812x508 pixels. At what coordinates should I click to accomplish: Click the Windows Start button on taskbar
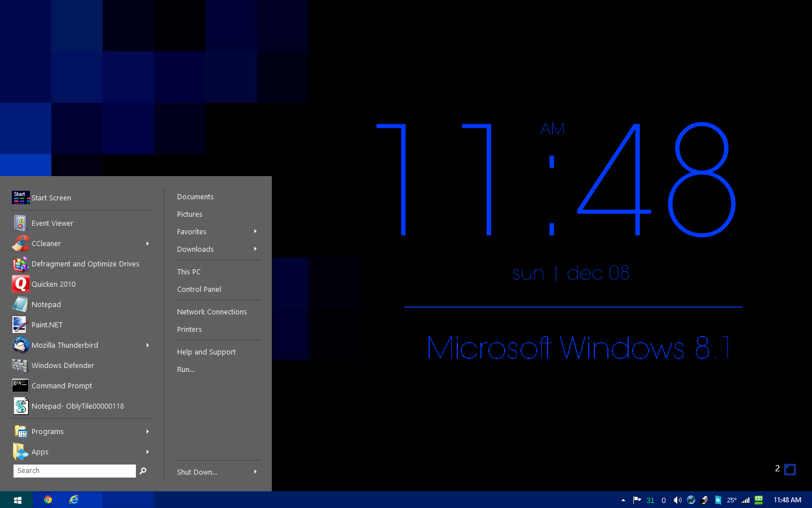pyautogui.click(x=17, y=500)
